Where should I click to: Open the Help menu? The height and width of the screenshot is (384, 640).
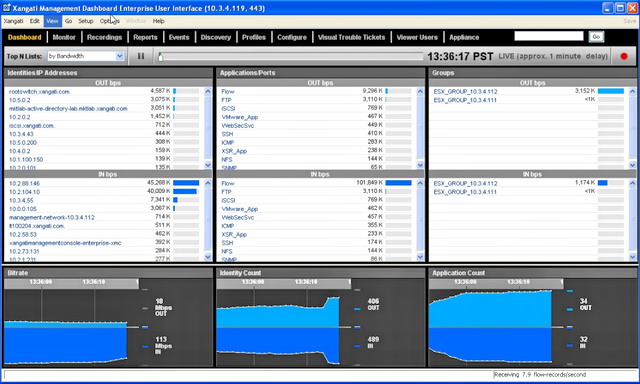pos(159,21)
